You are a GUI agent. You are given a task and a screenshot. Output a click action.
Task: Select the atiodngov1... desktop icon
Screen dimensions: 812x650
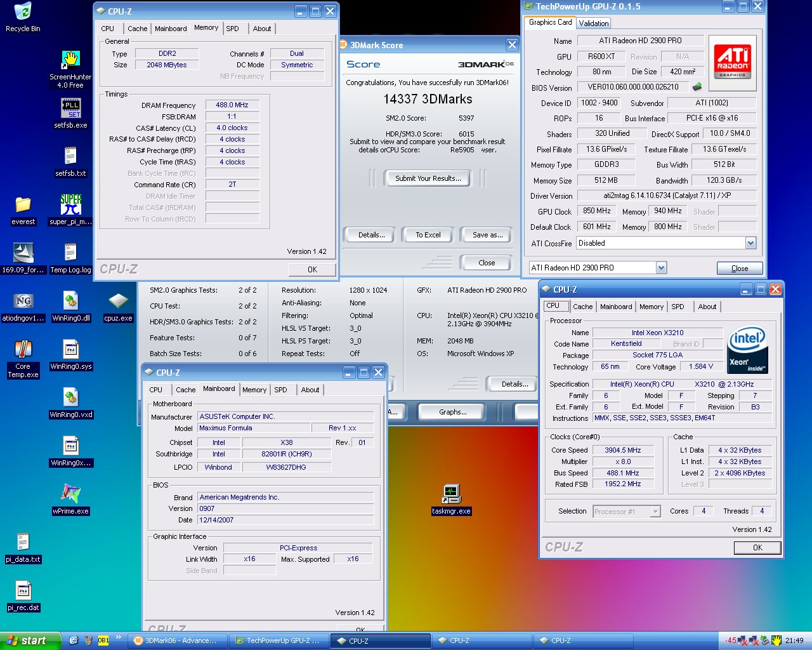click(23, 307)
